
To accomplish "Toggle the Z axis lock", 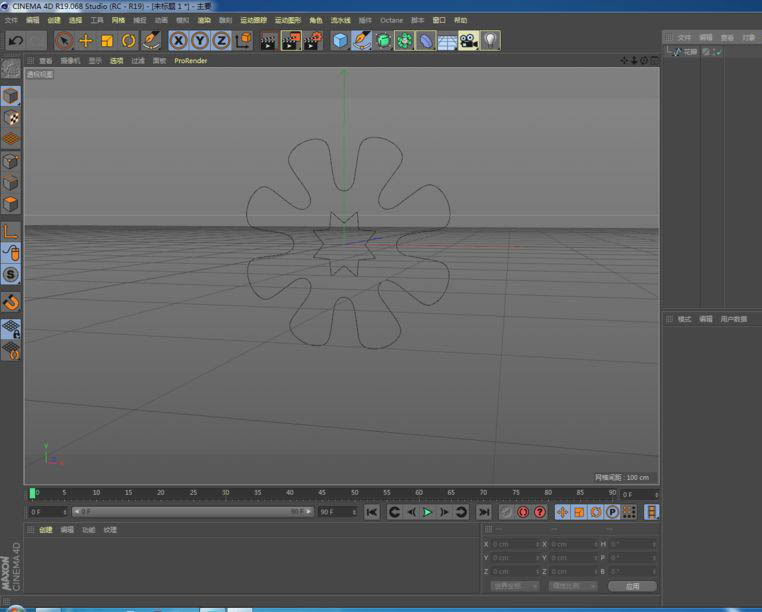I will coord(221,40).
